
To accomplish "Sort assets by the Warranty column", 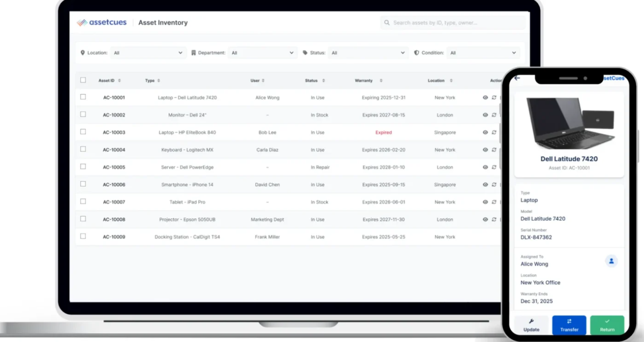I will coord(381,81).
